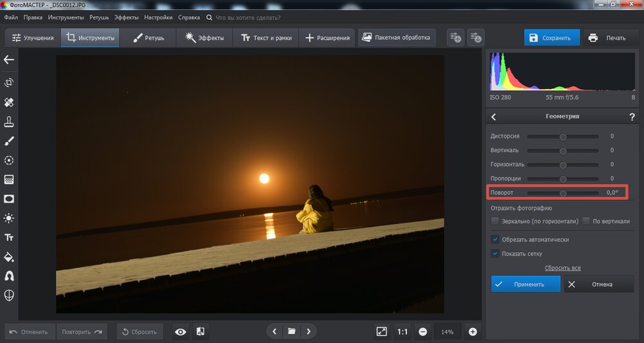The width and height of the screenshot is (644, 343).
Task: Go to previous photo with left chevron
Action: pos(274,331)
